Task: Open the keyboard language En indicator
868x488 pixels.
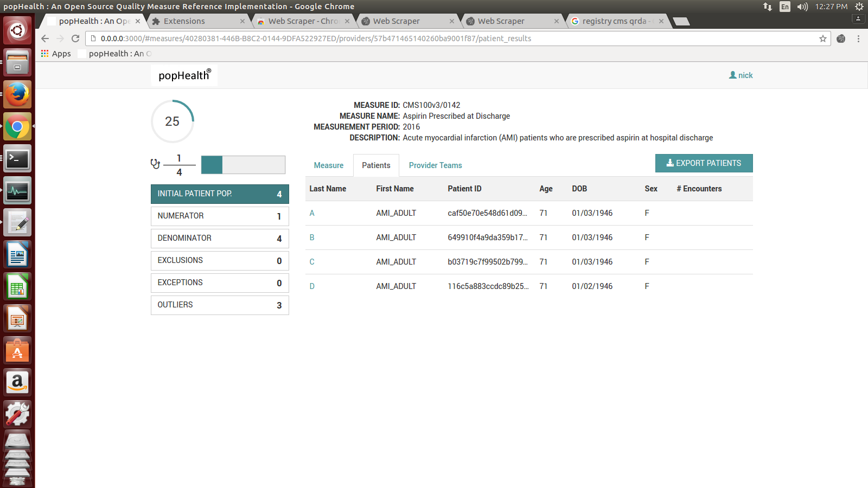Action: pos(784,7)
